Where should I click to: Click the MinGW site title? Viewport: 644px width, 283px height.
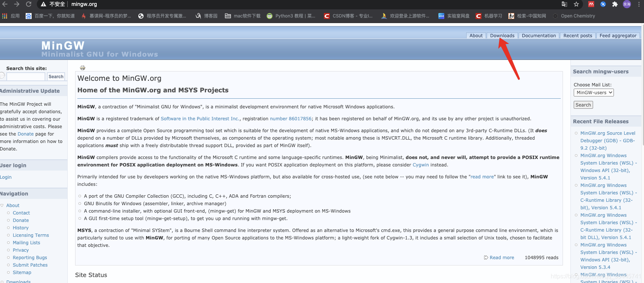63,45
